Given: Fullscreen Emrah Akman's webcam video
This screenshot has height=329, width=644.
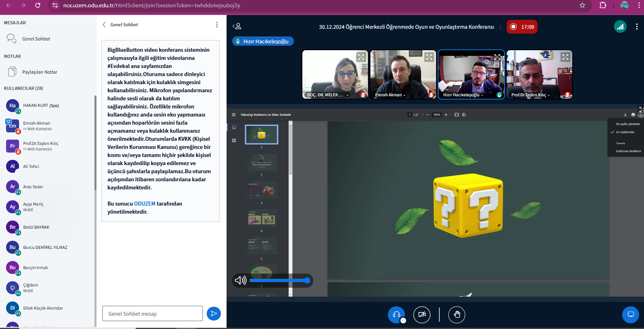Looking at the screenshot, I should [x=429, y=57].
